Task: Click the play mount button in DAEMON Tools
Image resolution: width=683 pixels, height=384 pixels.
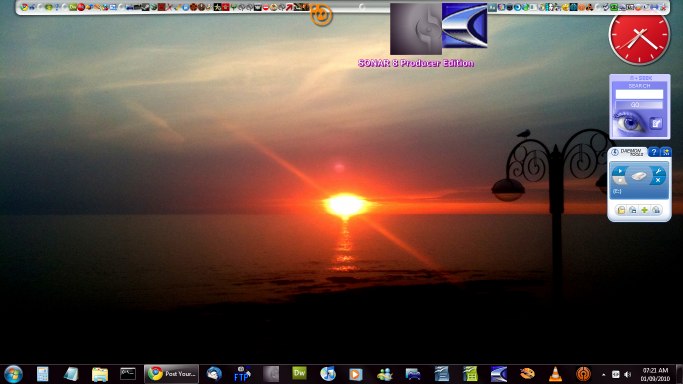Action: click(620, 171)
